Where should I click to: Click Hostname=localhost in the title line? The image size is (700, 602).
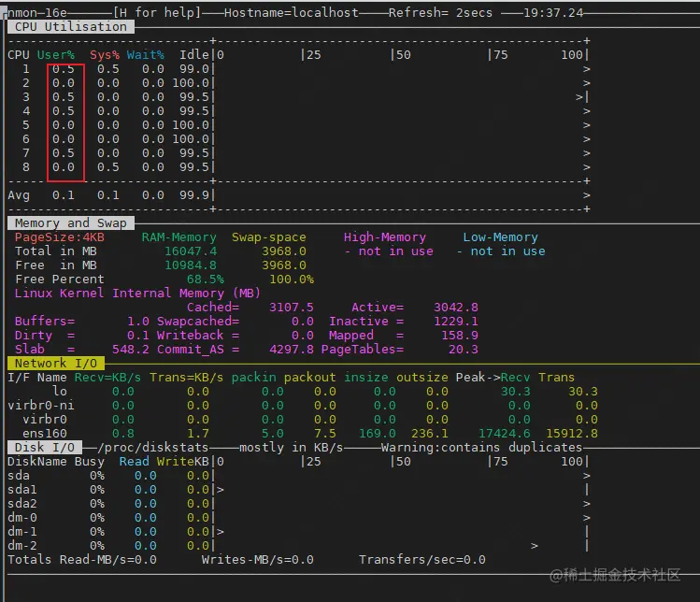[291, 12]
